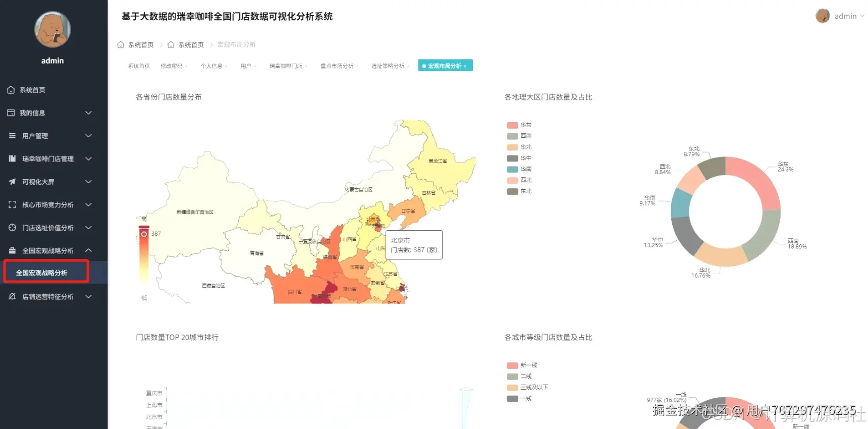Expand 我的信息 menu chevron
The image size is (868, 429).
click(88, 113)
